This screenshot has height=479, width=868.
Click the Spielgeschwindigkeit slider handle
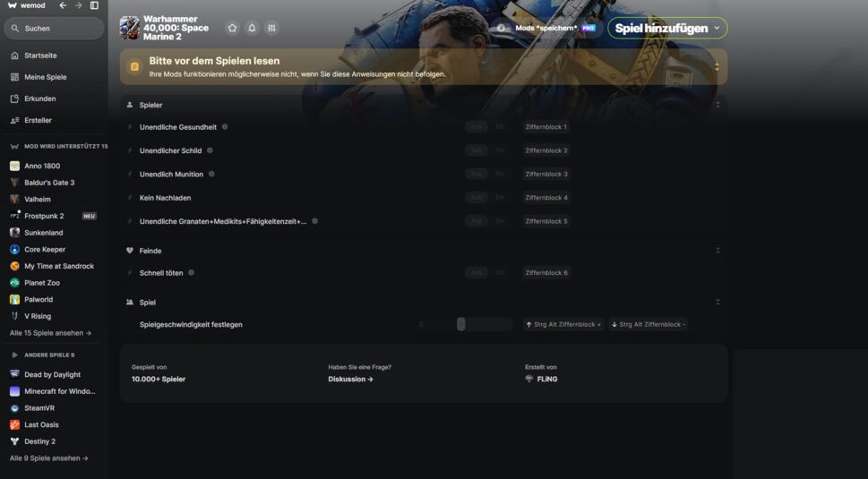click(x=460, y=325)
